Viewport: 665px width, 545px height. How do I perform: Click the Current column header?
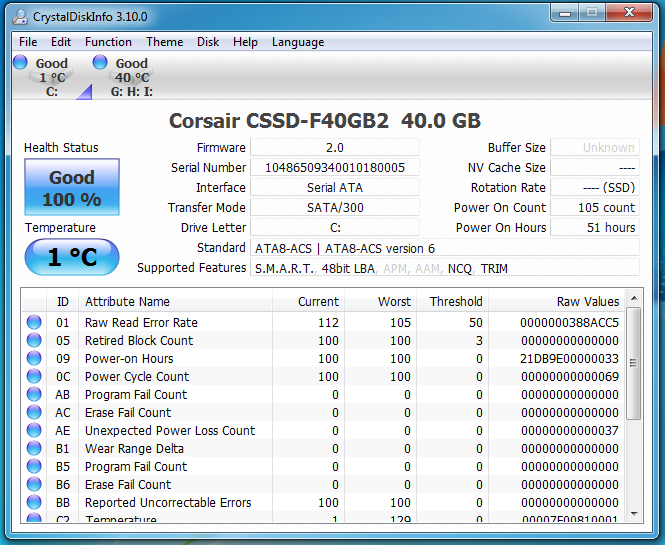(308, 302)
